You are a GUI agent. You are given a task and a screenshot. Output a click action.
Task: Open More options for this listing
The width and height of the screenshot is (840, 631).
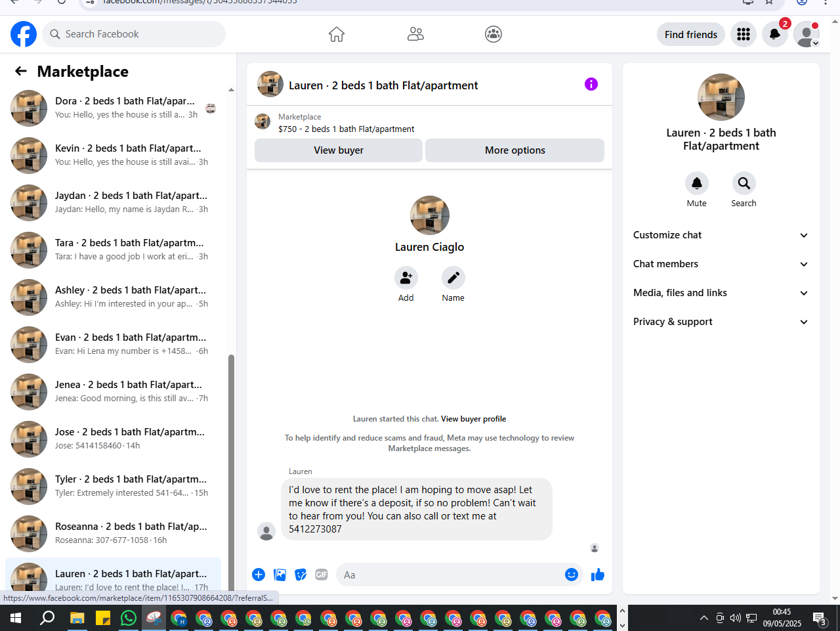pos(515,150)
